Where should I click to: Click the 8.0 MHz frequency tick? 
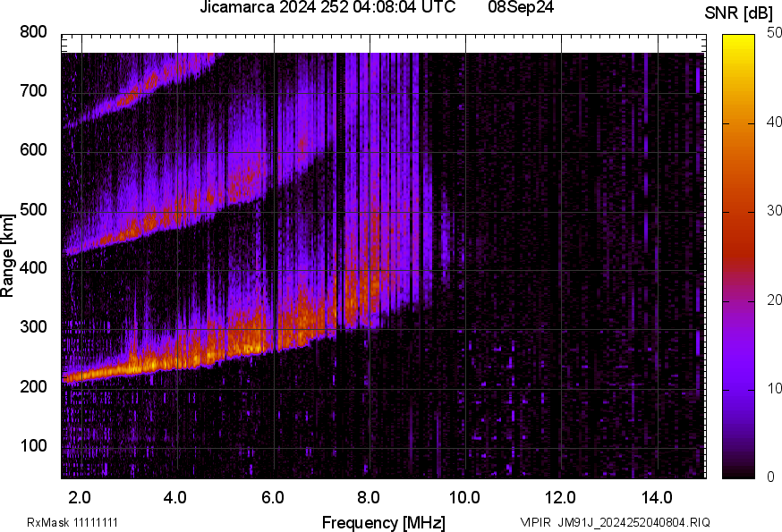point(367,498)
